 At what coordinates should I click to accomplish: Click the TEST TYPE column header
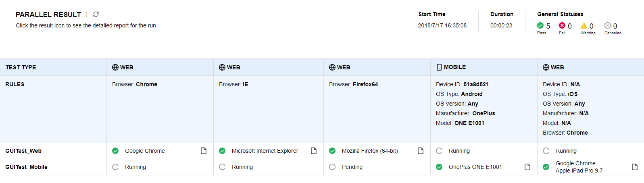21,67
